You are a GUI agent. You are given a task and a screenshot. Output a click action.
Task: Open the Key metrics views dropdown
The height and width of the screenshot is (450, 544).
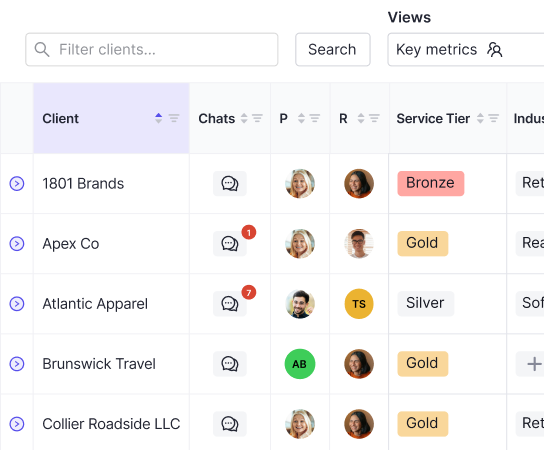coord(466,49)
